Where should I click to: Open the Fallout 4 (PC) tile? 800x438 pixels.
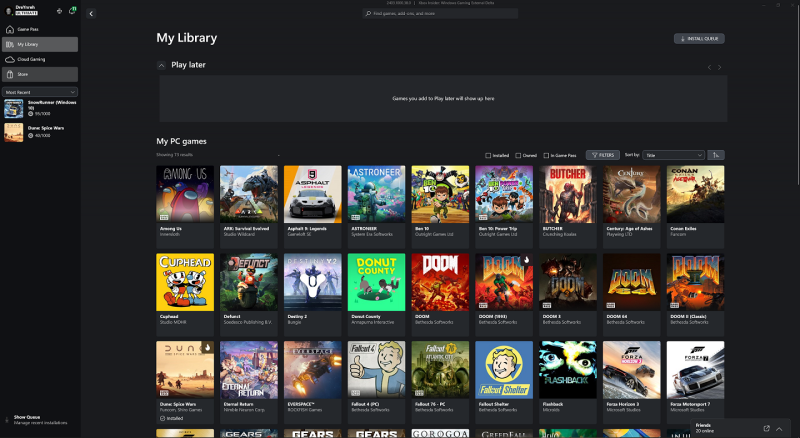(x=377, y=382)
